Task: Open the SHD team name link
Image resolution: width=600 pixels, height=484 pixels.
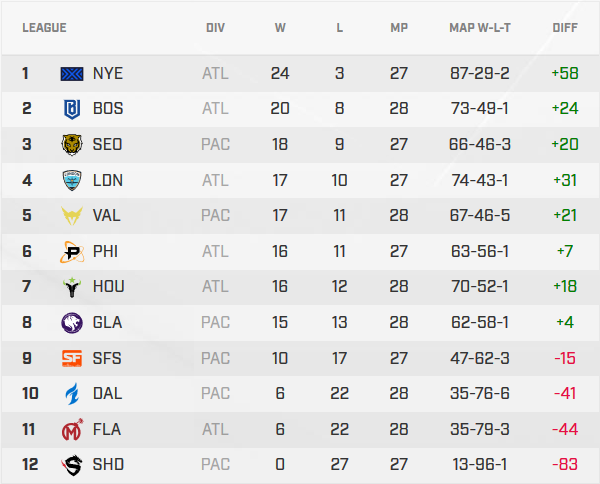Action: 107,464
